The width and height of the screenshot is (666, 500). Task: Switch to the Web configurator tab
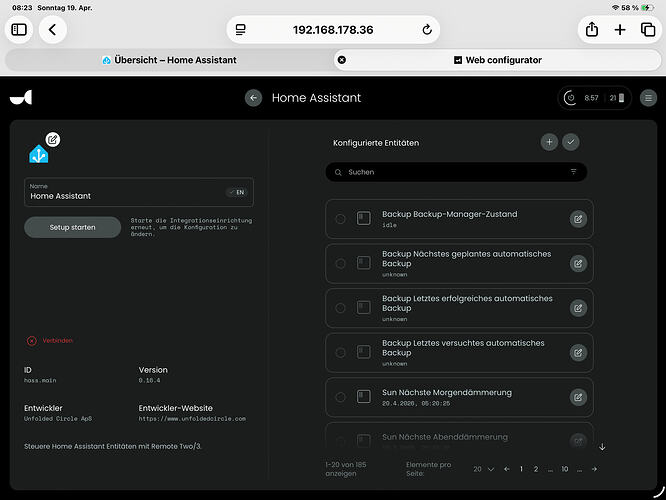[497, 60]
